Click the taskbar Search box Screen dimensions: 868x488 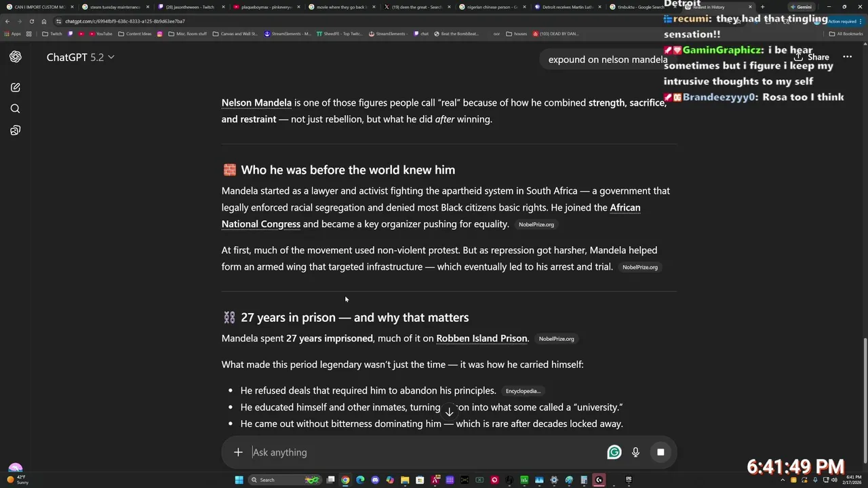click(x=284, y=480)
